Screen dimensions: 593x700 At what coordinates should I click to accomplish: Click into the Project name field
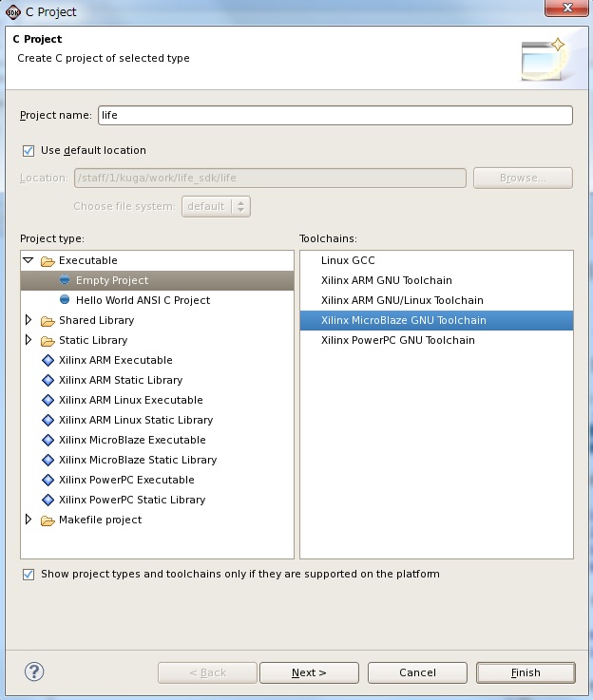point(335,115)
